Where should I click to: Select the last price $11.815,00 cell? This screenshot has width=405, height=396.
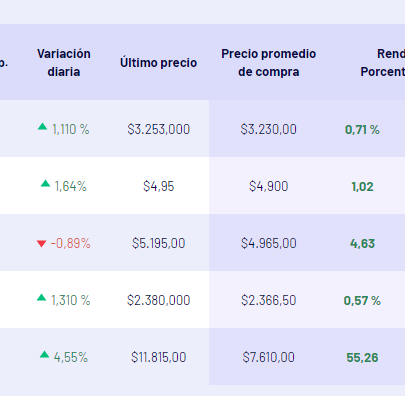(159, 357)
